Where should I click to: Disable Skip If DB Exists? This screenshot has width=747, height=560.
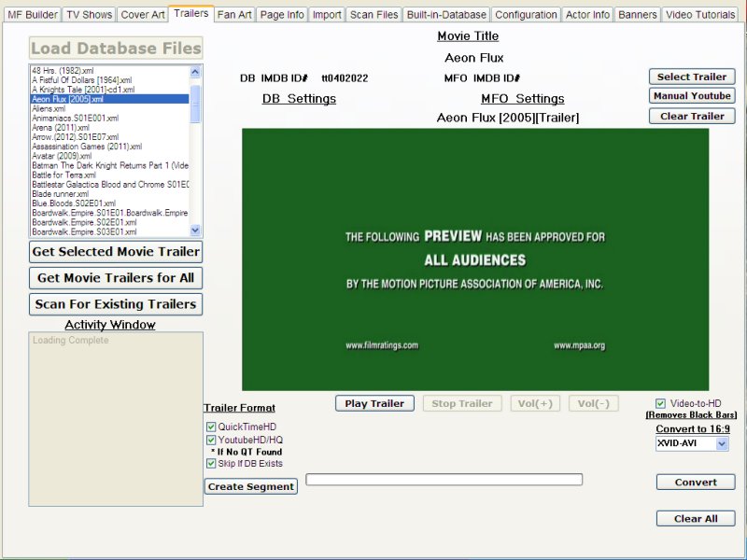(x=211, y=463)
